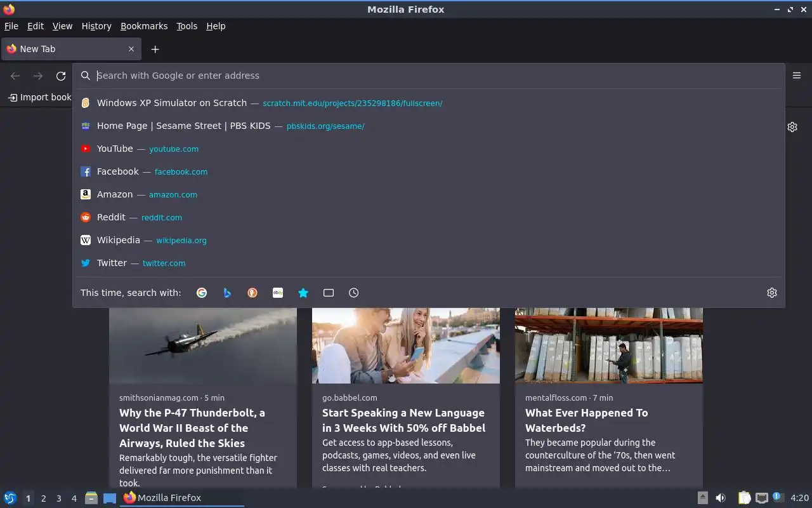Open P-47 Thunderbolt article thumbnail

(203, 345)
